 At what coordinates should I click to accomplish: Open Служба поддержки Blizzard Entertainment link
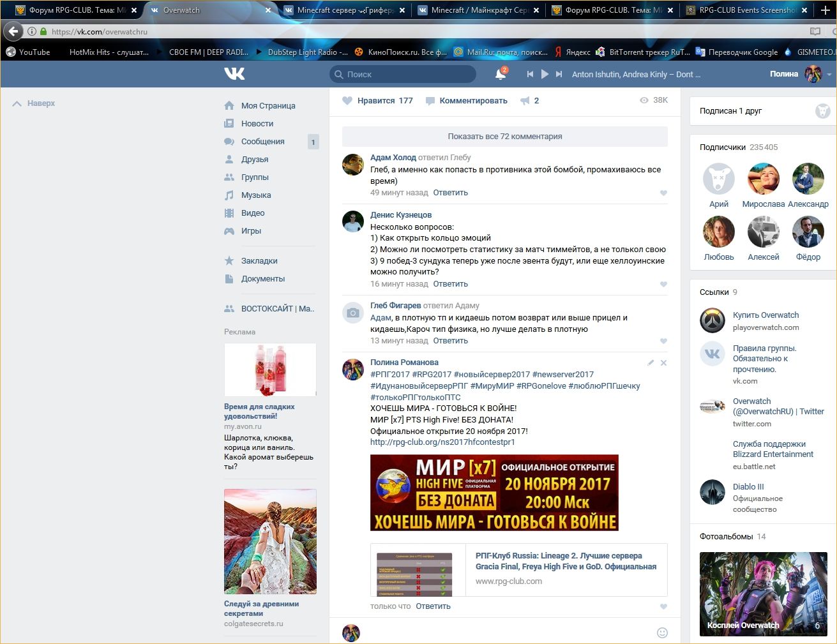point(773,449)
